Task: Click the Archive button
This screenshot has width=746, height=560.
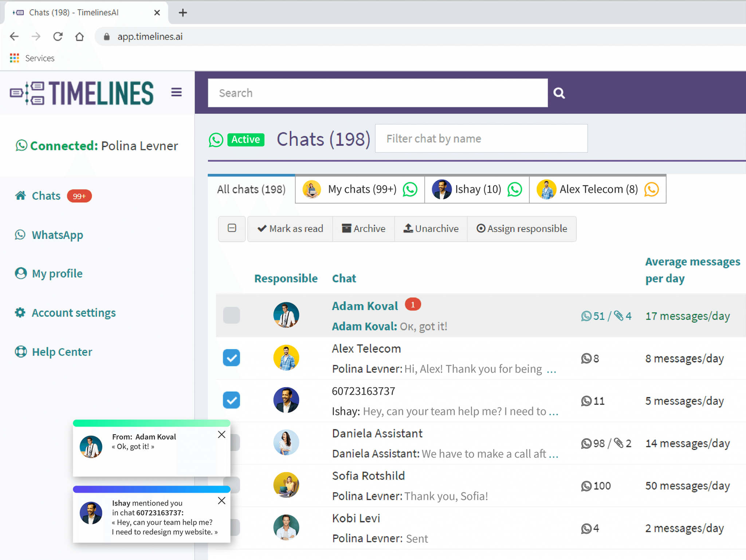Action: pyautogui.click(x=364, y=229)
